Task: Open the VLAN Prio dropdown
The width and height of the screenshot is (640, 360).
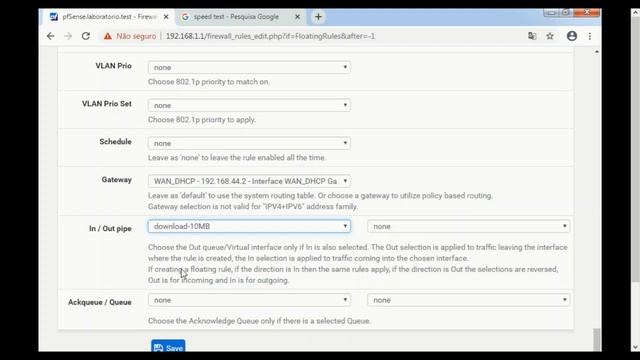Action: pos(249,67)
